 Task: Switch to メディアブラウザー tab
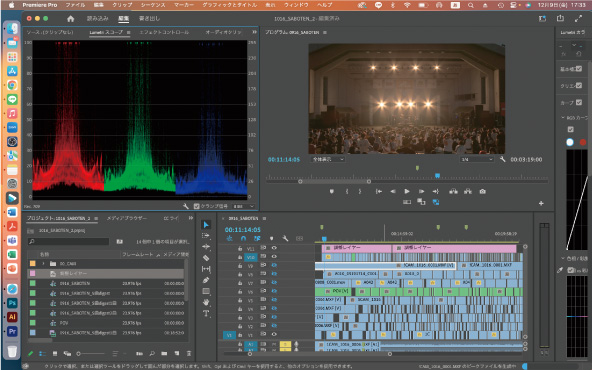(126, 218)
